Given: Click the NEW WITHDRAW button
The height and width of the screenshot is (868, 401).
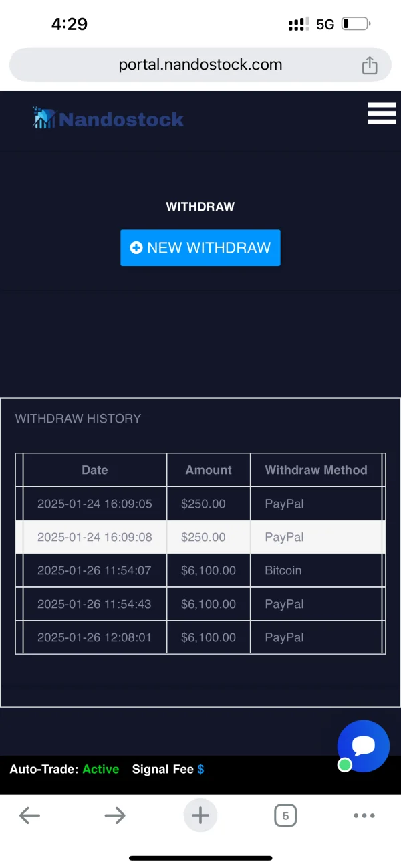Looking at the screenshot, I should tap(200, 248).
